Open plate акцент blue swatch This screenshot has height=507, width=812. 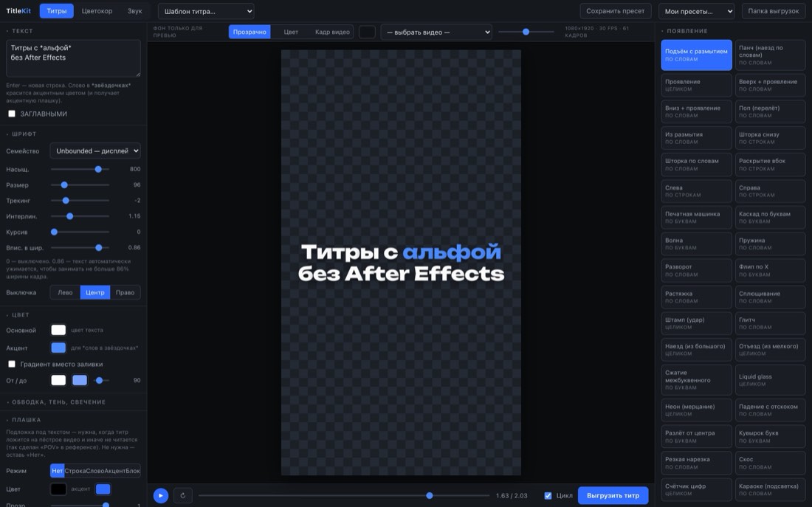click(x=103, y=489)
